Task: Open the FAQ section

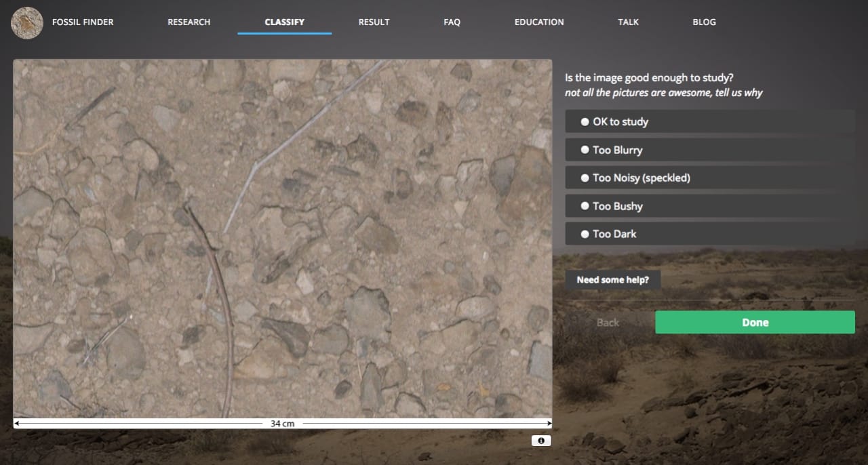Action: (452, 22)
